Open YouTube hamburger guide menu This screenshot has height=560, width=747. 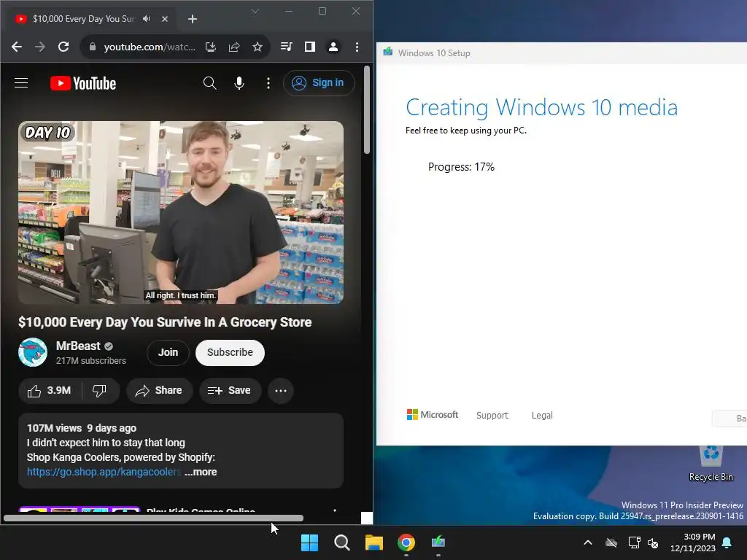[x=21, y=83]
